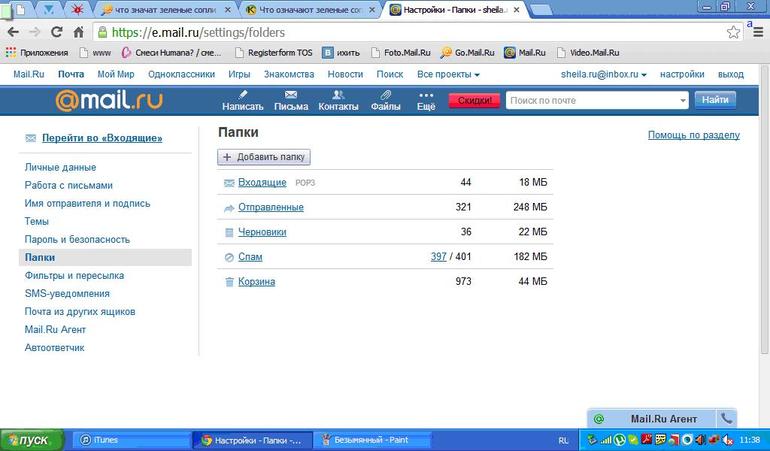This screenshot has height=451, width=770.
Task: Open the sheila.ru@inbox.ru account dropdown
Action: pyautogui.click(x=601, y=75)
